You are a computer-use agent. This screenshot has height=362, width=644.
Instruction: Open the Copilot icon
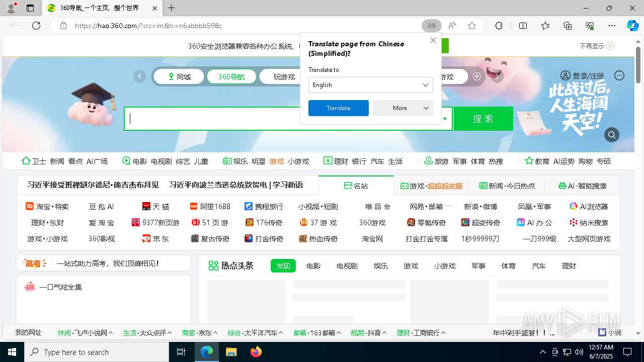(632, 26)
